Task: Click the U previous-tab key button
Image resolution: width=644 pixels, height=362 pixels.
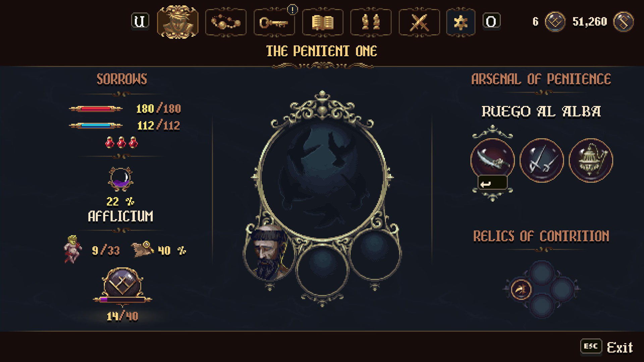Action: [140, 21]
